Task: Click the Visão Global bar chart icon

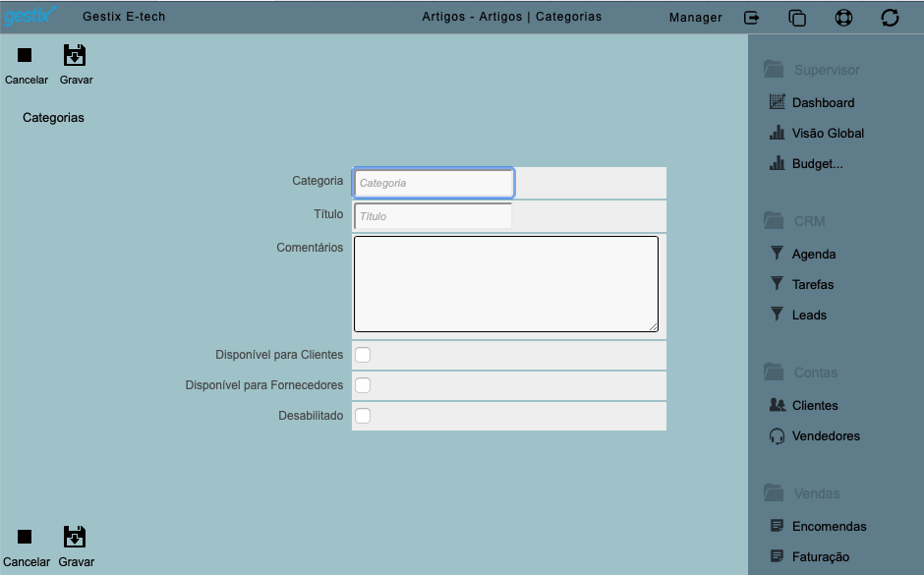Action: point(778,133)
